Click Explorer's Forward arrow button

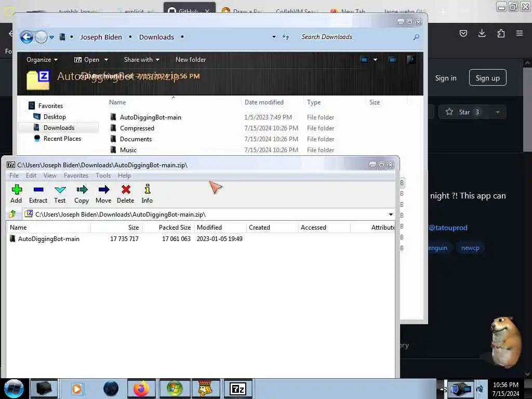click(41, 37)
